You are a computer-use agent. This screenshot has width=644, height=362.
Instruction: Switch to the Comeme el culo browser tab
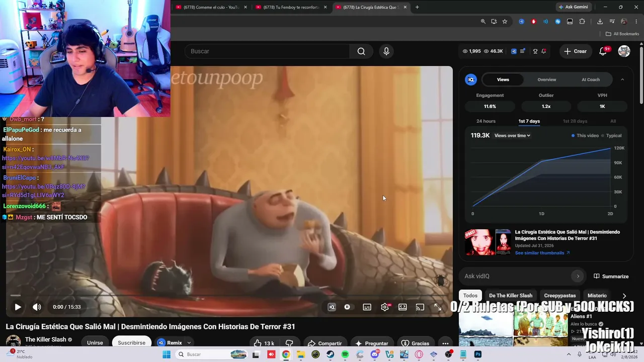tap(211, 7)
